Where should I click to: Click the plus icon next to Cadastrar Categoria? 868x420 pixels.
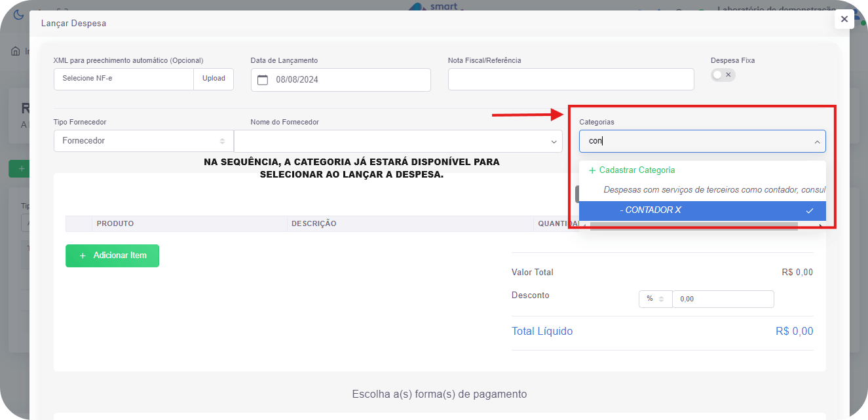pos(592,170)
